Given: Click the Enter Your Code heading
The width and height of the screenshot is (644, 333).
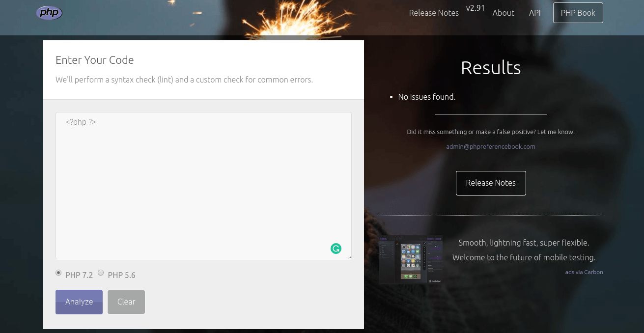Looking at the screenshot, I should 94,60.
